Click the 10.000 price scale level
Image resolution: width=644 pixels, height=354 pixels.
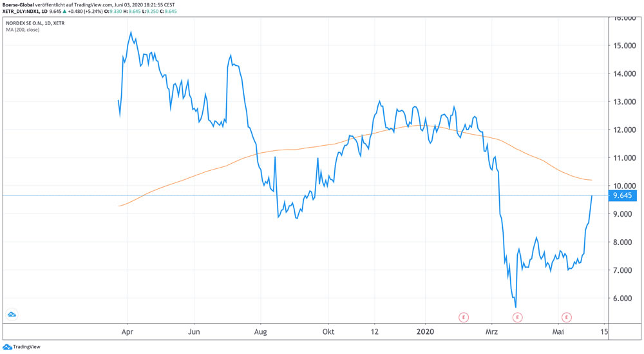(x=623, y=186)
